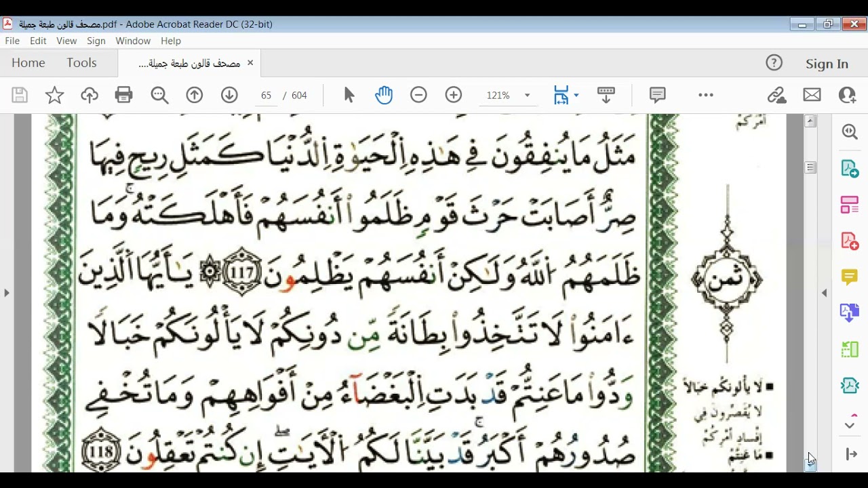The height and width of the screenshot is (488, 868).
Task: Open the teal Compress PDF tool
Action: coord(850,386)
